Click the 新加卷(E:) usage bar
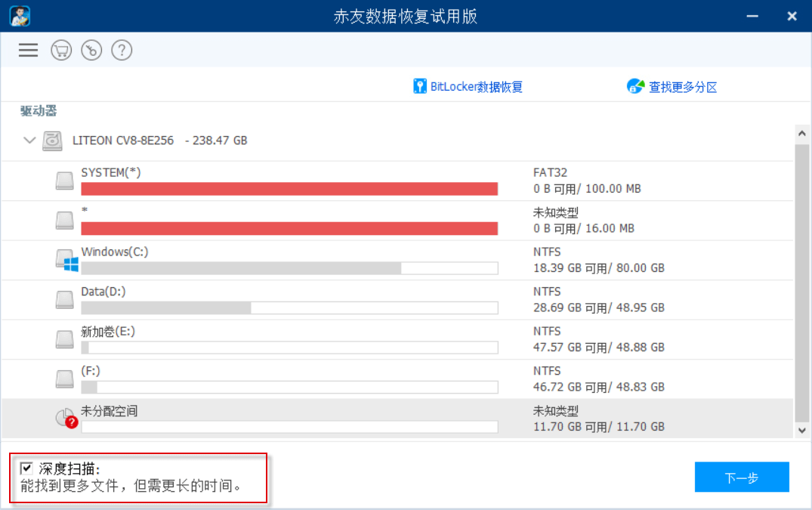The image size is (812, 510). (x=289, y=348)
